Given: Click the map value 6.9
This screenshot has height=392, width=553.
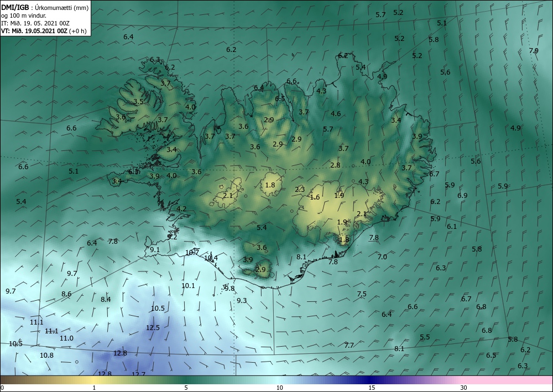Looking at the screenshot, I should 462,195.
